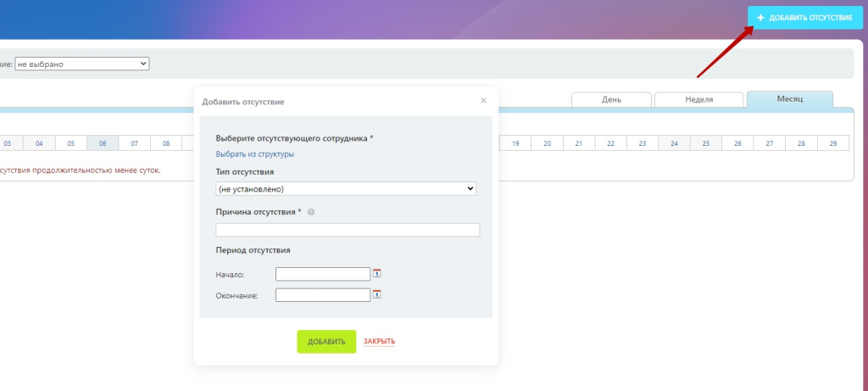Image resolution: width=868 pixels, height=391 pixels.
Task: Expand the Тип отсутствия dropdown
Action: pos(346,189)
